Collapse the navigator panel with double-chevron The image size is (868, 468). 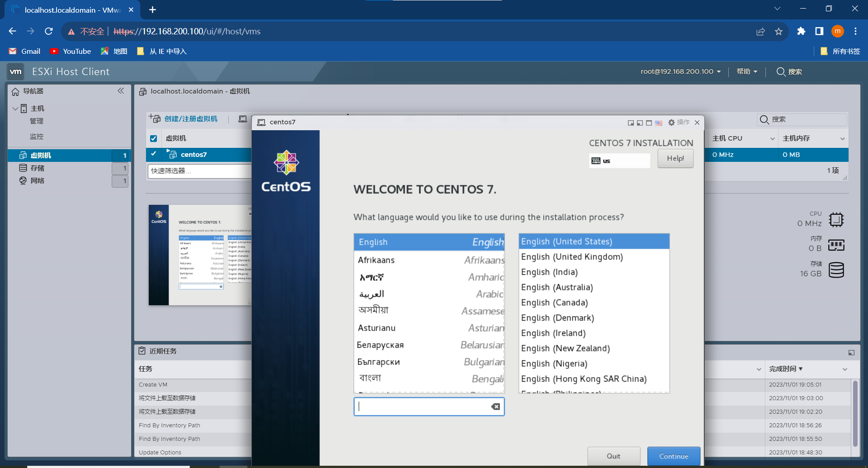point(121,91)
